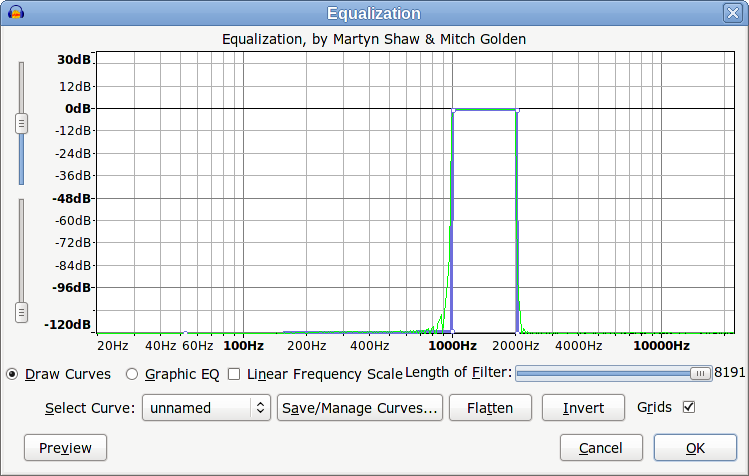Click the upper vertical dB range slider handle
Image resolution: width=749 pixels, height=476 pixels.
tap(21, 123)
